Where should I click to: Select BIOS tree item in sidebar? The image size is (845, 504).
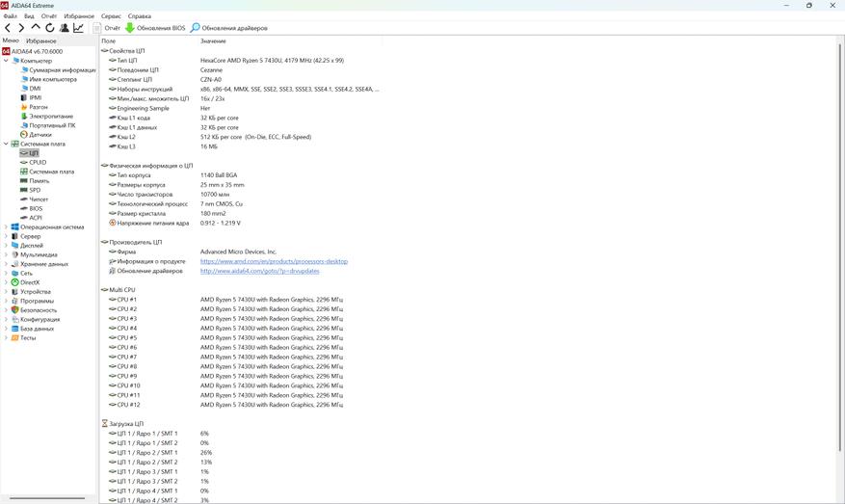click(31, 208)
